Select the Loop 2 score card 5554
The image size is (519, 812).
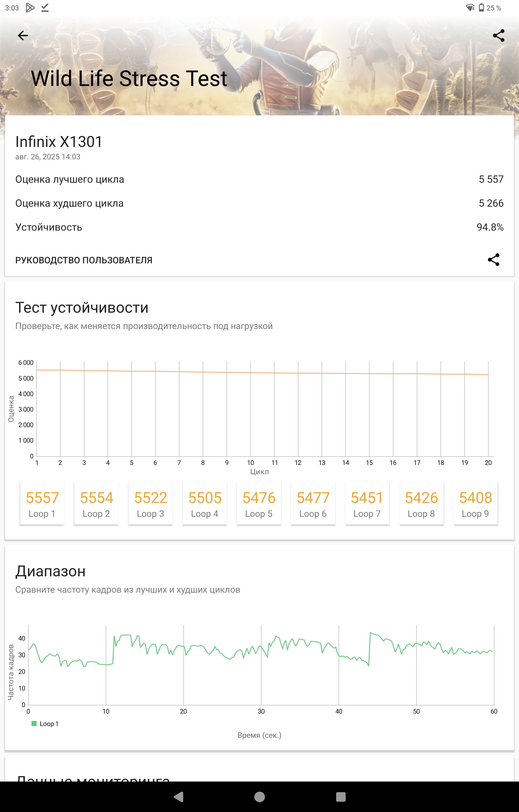point(96,503)
